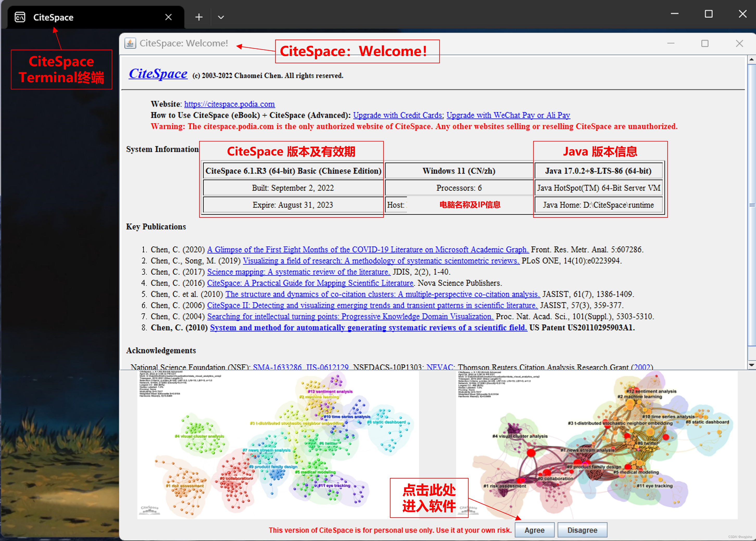Open the SMA-1633286 NSF grant link

pyautogui.click(x=277, y=367)
